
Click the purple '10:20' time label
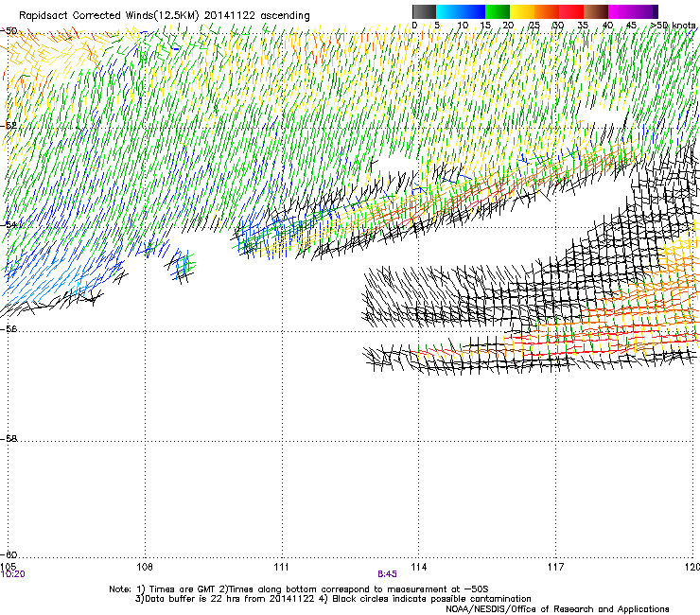coord(13,574)
